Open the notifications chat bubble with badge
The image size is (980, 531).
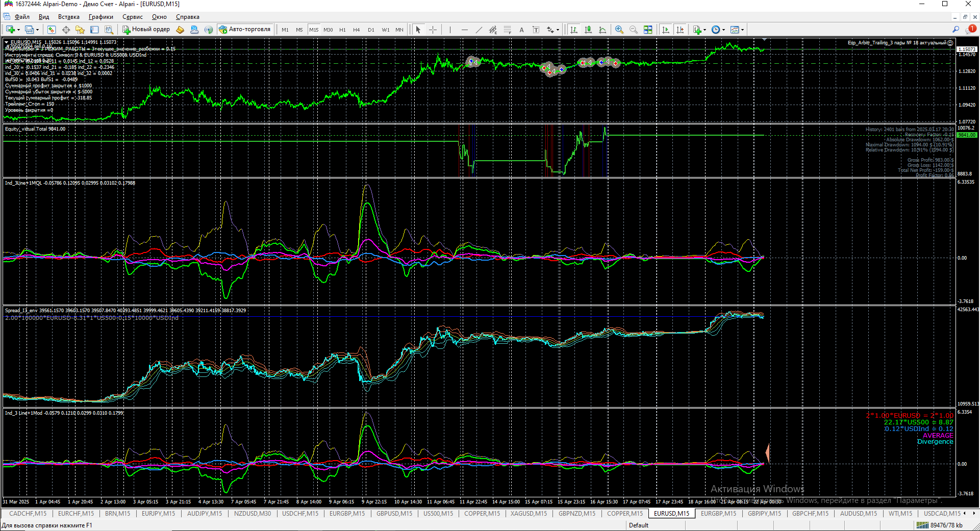coord(971,29)
